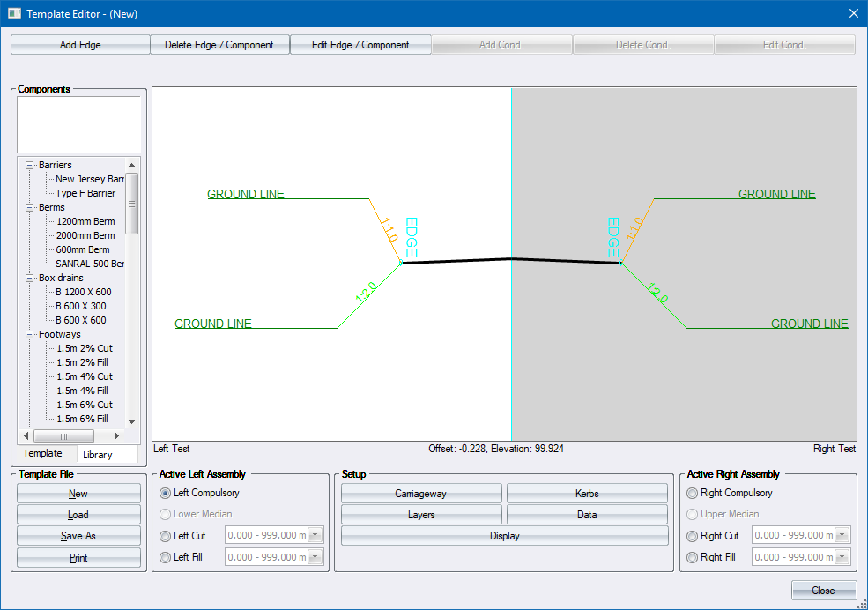This screenshot has width=868, height=610.
Task: Select the B 1200 X 600 box drain
Action: (84, 293)
